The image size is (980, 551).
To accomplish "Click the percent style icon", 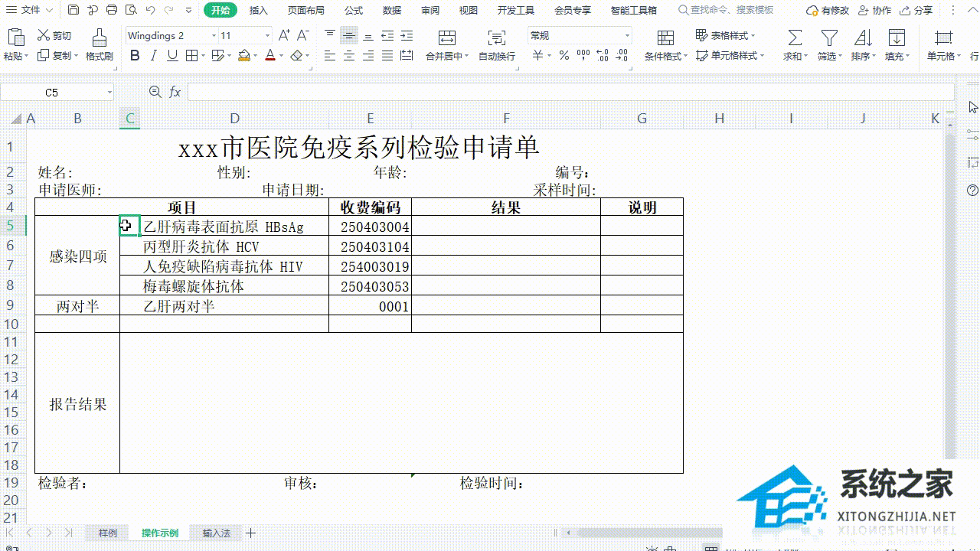I will pyautogui.click(x=563, y=57).
